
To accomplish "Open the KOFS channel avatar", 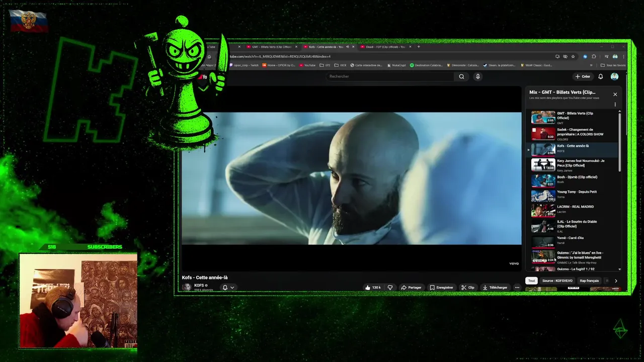I will 187,287.
